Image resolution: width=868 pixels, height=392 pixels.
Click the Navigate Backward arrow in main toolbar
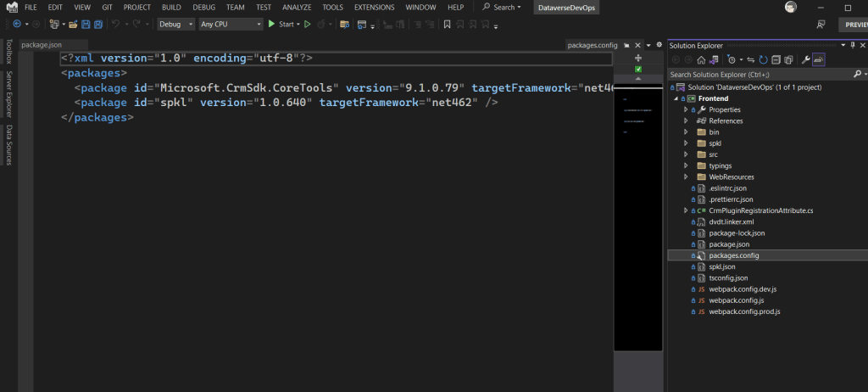(x=17, y=24)
